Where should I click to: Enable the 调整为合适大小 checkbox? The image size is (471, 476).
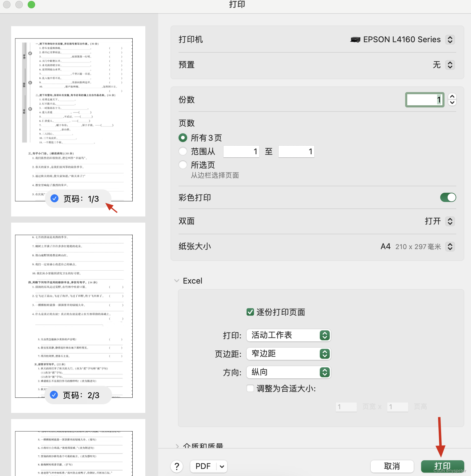point(250,388)
